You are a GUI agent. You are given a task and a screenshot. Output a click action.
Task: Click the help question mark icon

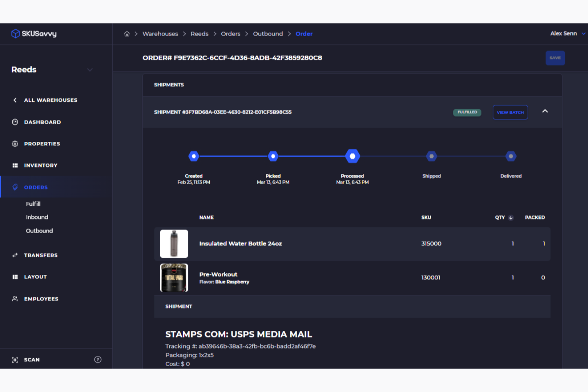click(98, 359)
